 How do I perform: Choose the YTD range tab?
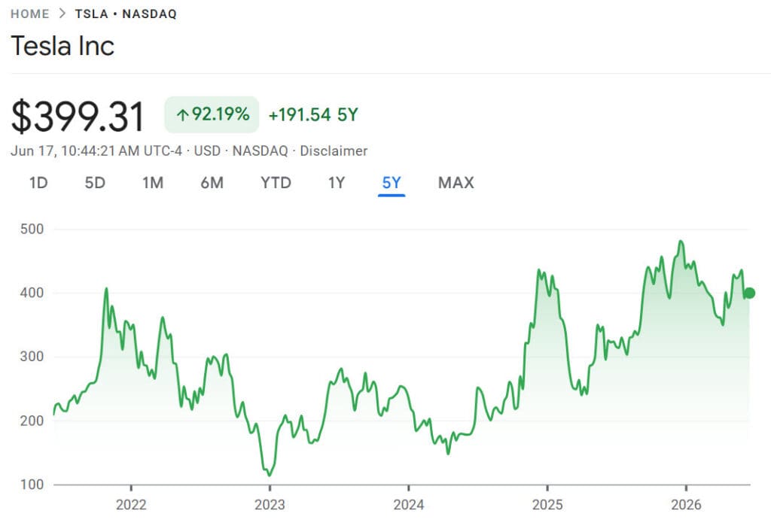[x=276, y=183]
